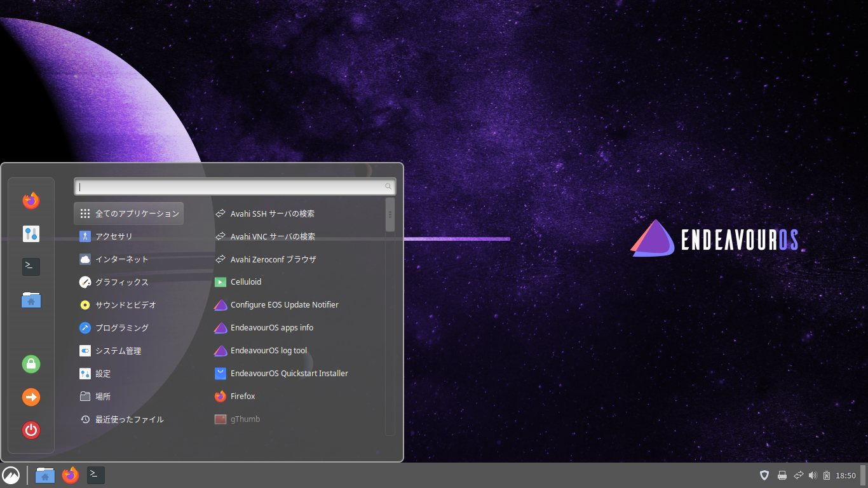
Task: Launch Firefox from the menu favorites sidebar
Action: 31,201
